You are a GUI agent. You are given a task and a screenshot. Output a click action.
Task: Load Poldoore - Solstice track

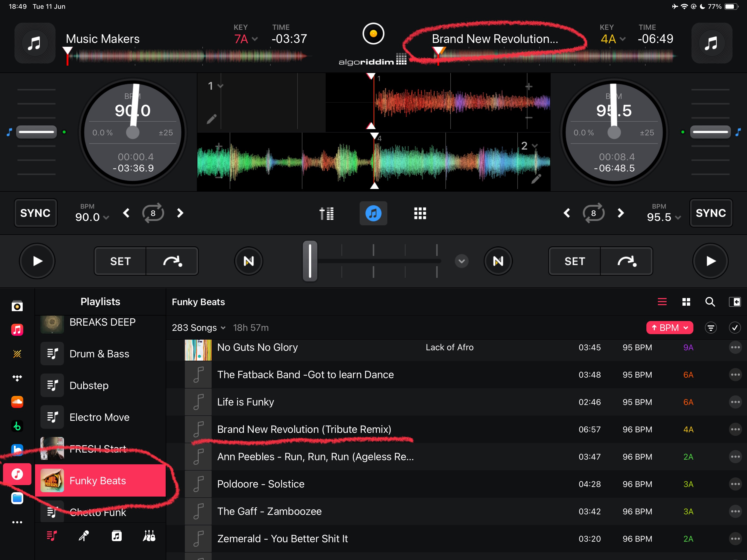[x=456, y=484]
